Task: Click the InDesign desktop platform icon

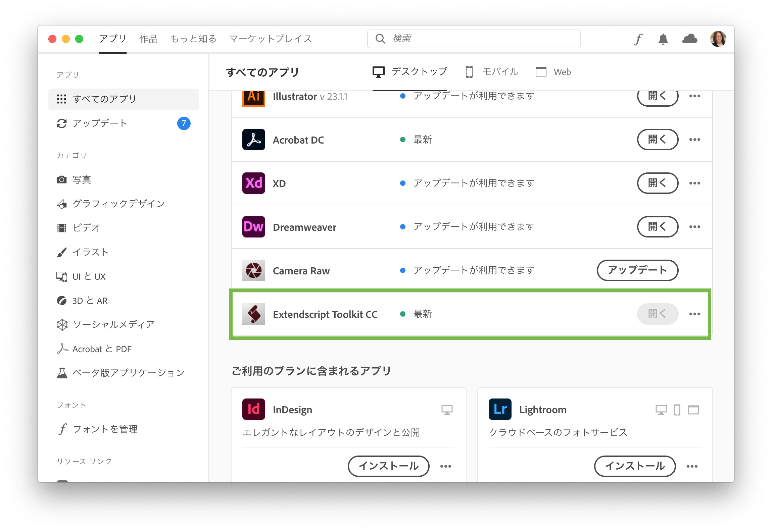Action: (x=447, y=410)
